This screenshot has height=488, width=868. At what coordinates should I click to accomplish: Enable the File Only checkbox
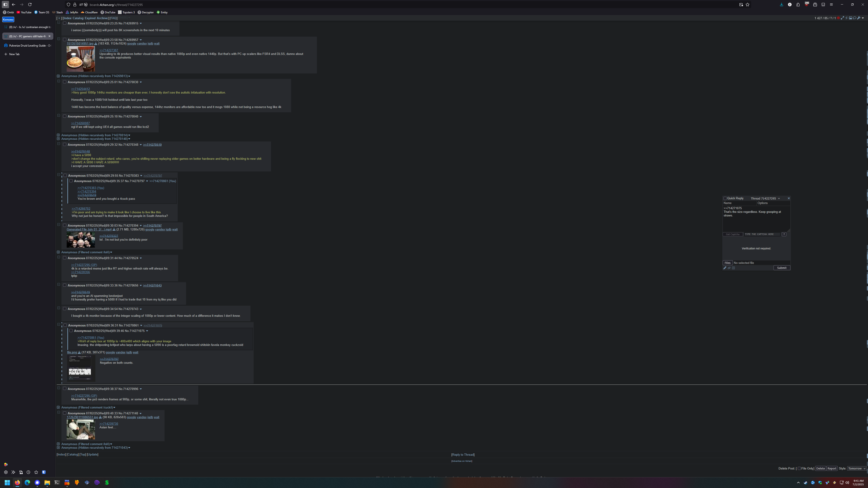tap(799, 469)
